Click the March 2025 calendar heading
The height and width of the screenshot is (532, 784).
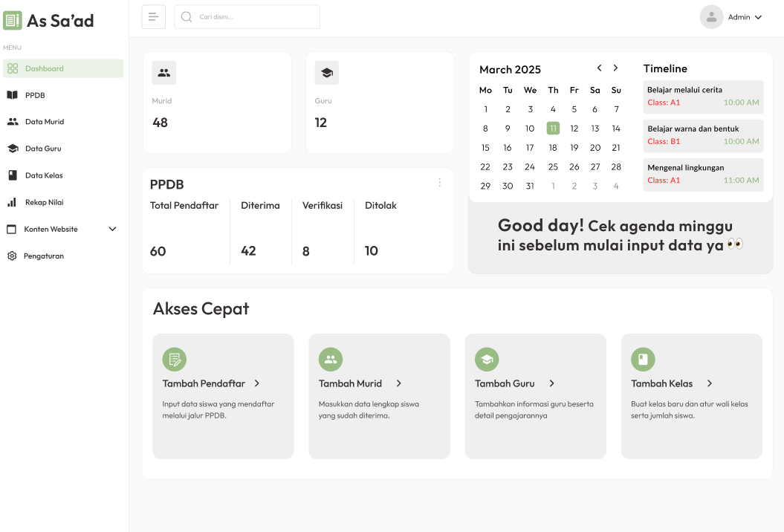[510, 70]
